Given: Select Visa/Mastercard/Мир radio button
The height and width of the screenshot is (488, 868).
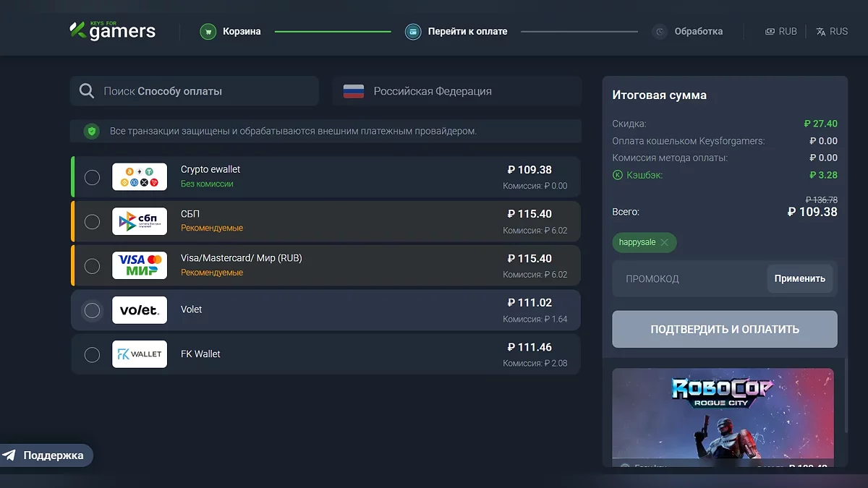Looking at the screenshot, I should [x=92, y=266].
